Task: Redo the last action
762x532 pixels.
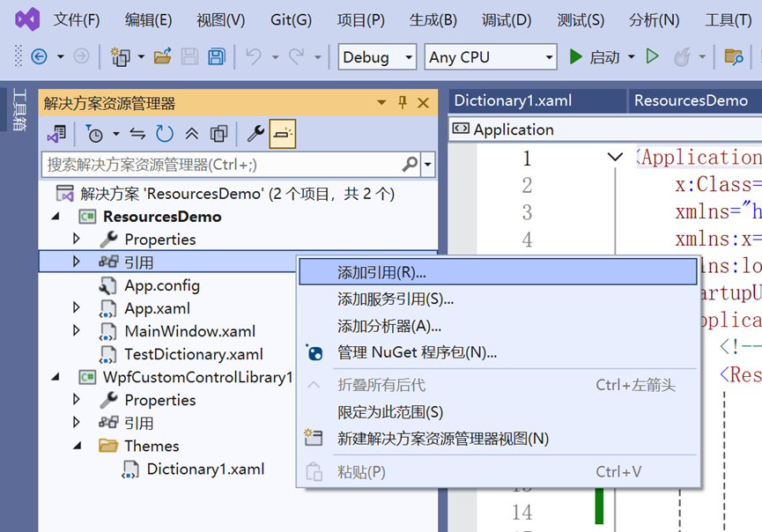Action: (x=296, y=57)
